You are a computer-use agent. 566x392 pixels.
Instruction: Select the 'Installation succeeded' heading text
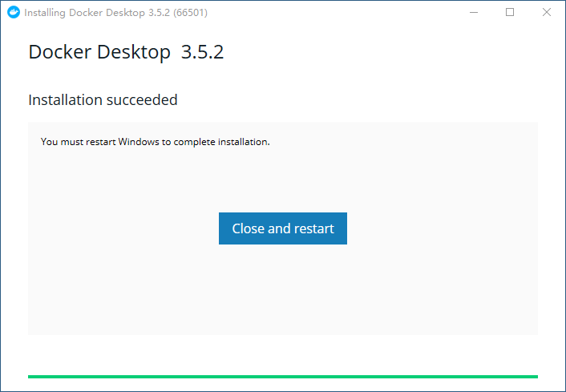click(103, 100)
